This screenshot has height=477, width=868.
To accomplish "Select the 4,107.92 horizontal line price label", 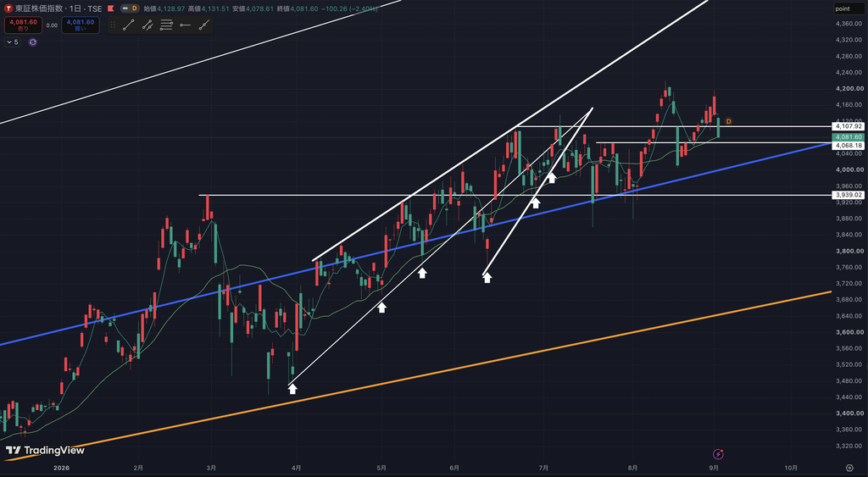I will coord(848,127).
